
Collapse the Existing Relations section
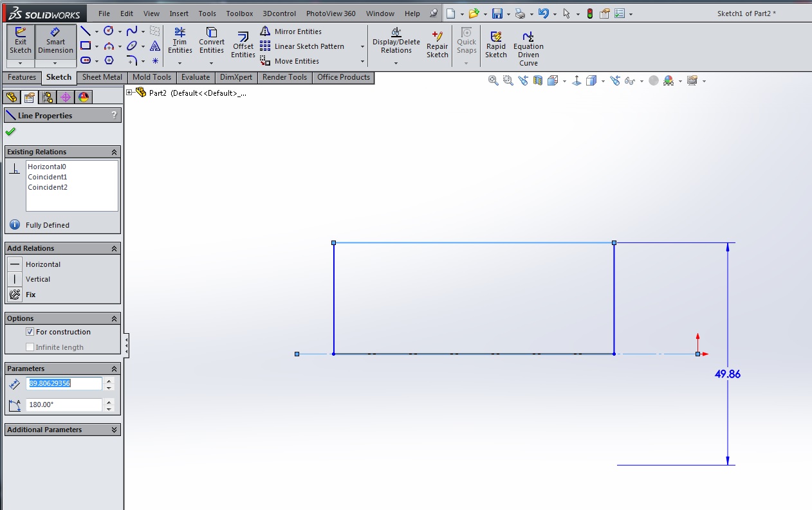pos(115,152)
